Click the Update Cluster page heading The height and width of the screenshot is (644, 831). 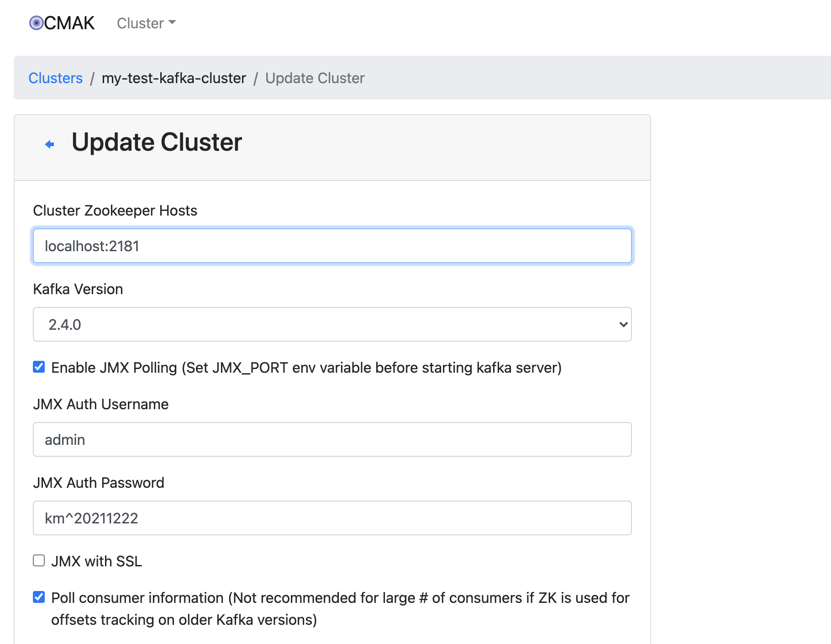tap(157, 142)
